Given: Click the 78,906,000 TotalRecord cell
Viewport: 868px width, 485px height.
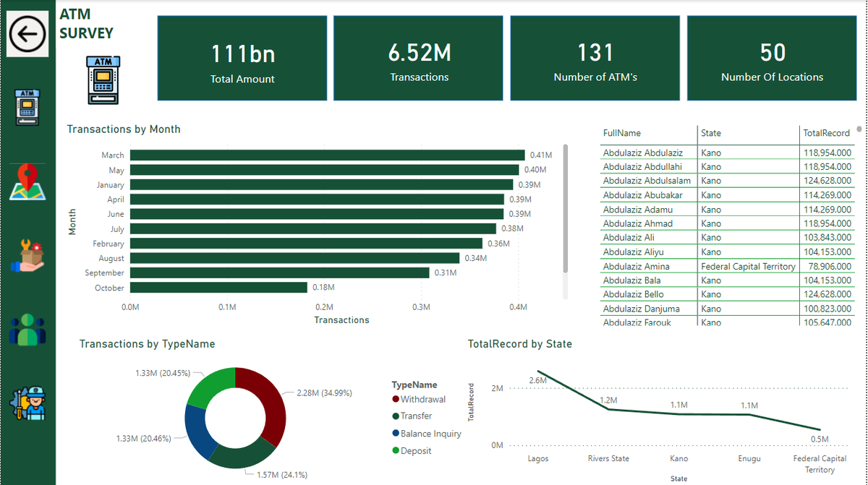Looking at the screenshot, I should [x=829, y=266].
